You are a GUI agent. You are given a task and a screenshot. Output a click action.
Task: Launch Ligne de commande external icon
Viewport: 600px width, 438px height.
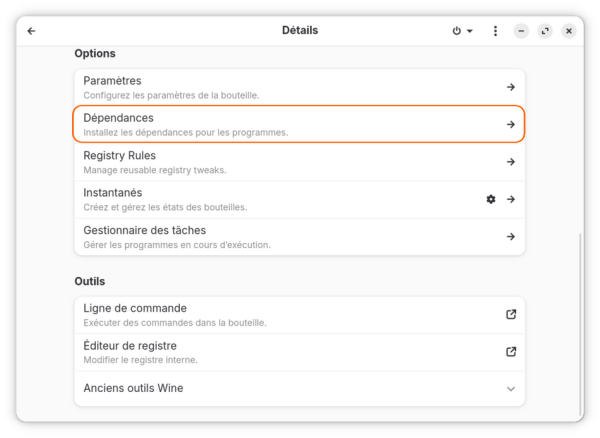pos(511,314)
